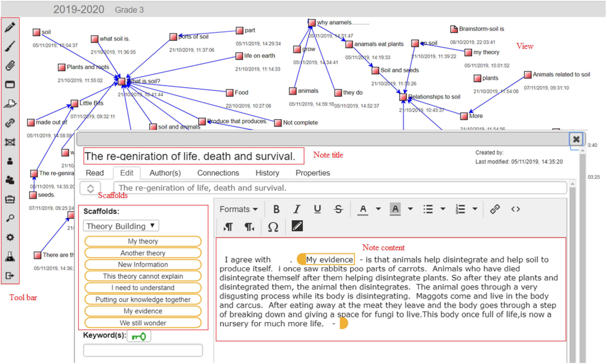Insert special character with omega icon
The height and width of the screenshot is (364, 607).
click(x=273, y=227)
